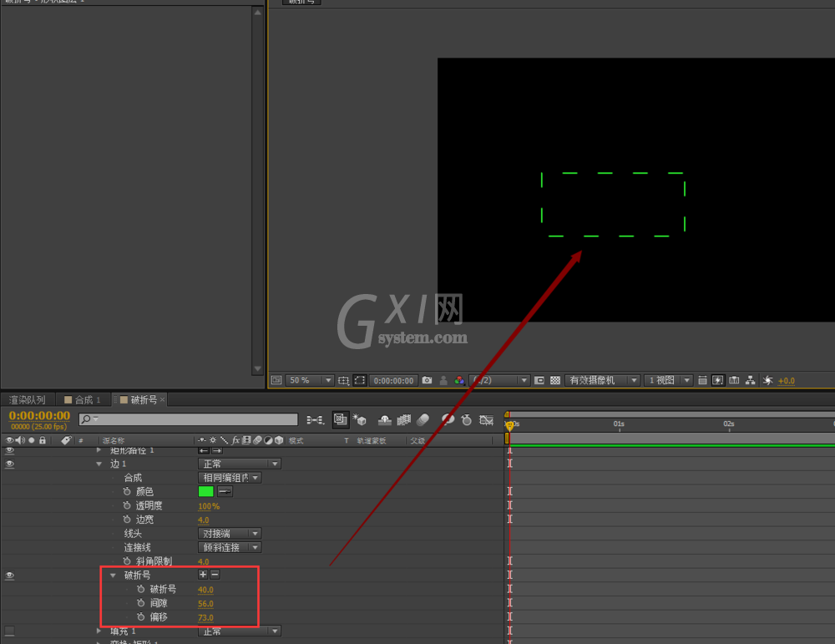Click the label tag column icon
835x644 pixels.
click(65, 440)
